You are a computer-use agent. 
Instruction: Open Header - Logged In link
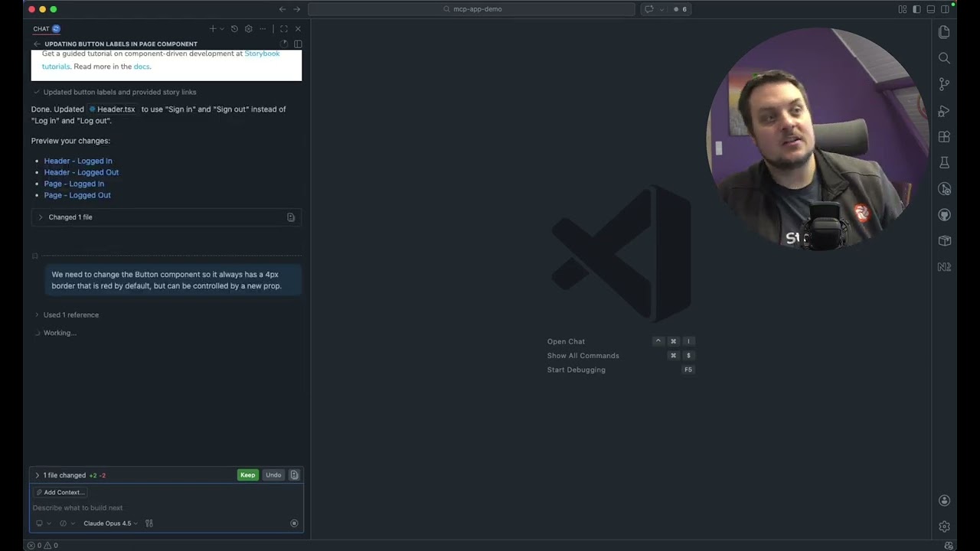coord(78,161)
